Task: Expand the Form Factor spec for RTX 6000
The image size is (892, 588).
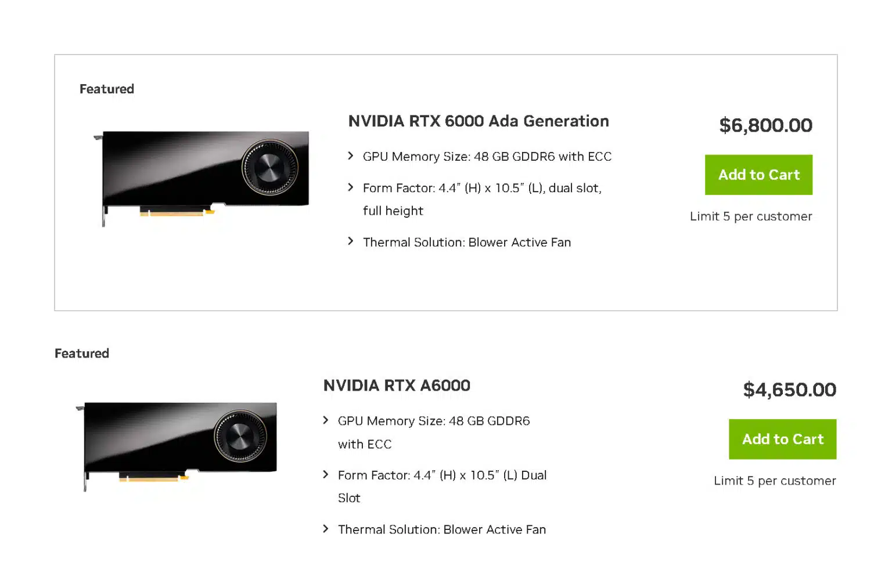Action: 351,187
